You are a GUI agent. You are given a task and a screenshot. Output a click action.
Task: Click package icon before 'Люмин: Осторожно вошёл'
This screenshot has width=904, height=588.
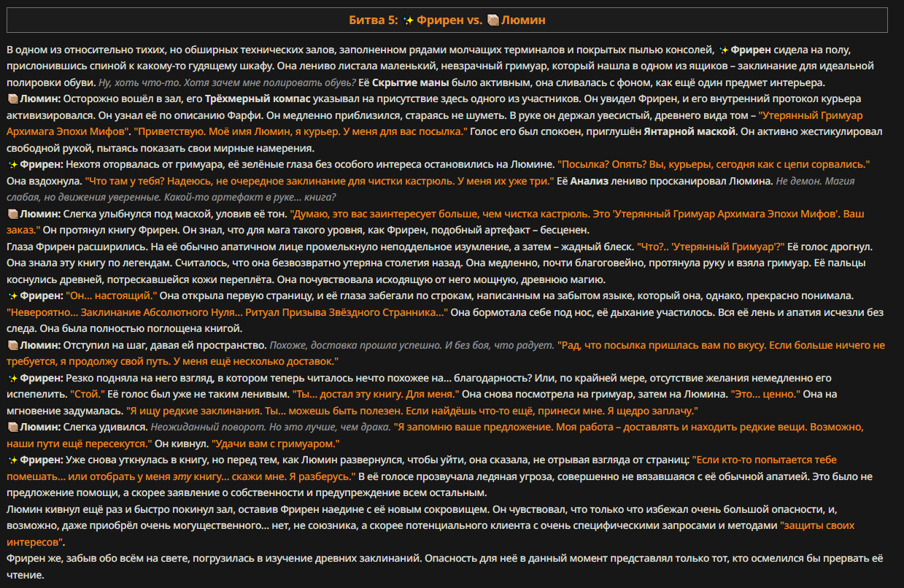[12, 98]
